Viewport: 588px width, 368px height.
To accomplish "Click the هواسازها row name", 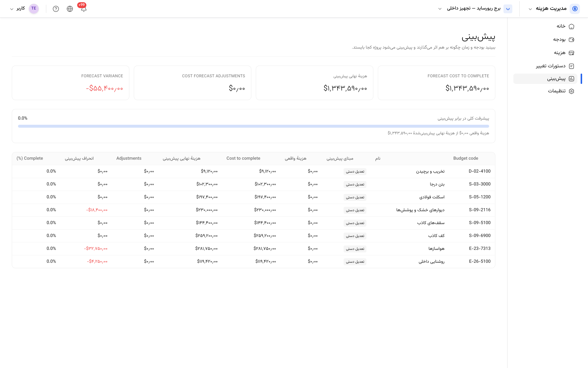I will (x=436, y=249).
